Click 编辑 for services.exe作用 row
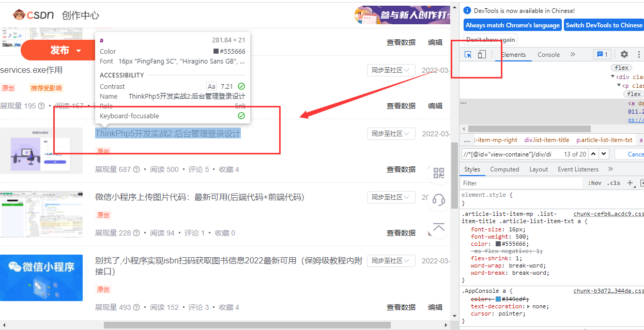Image resolution: width=644 pixels, height=330 pixels. coord(435,106)
